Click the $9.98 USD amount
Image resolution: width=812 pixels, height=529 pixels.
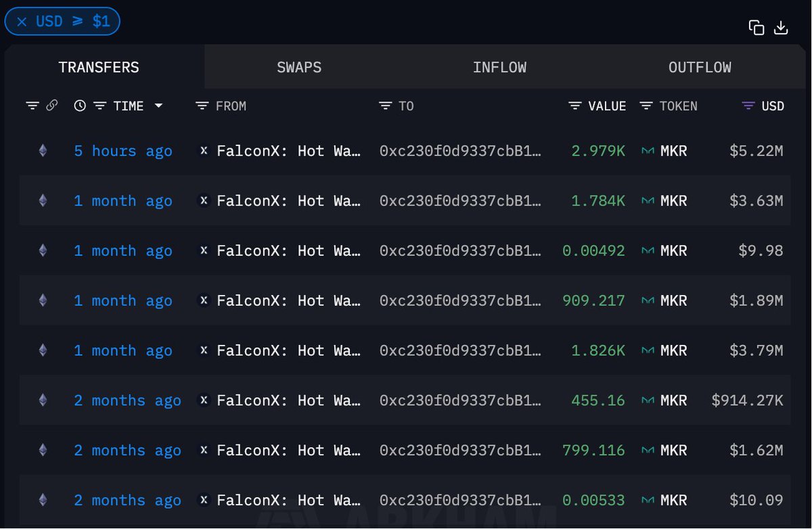761,251
